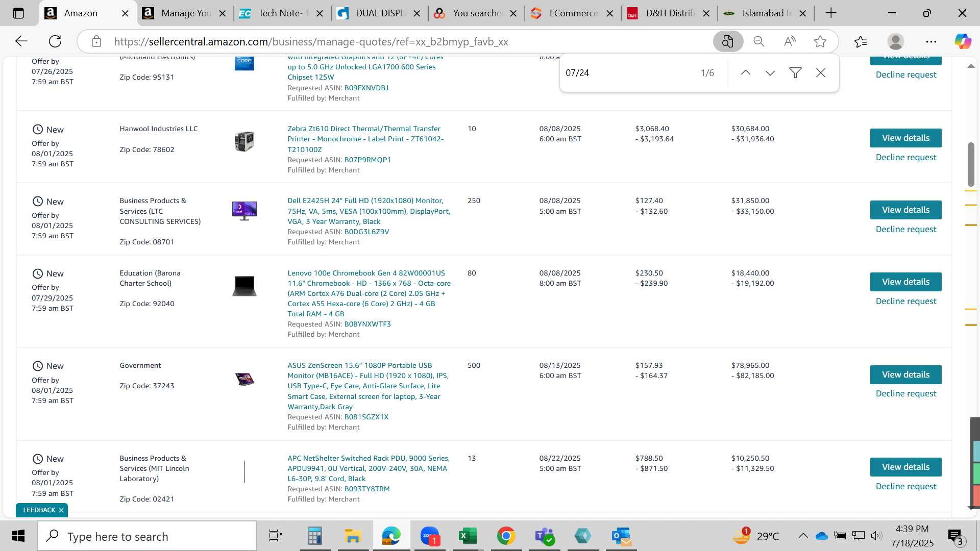Open the site info lock icon
The image size is (980, 551).
(96, 41)
